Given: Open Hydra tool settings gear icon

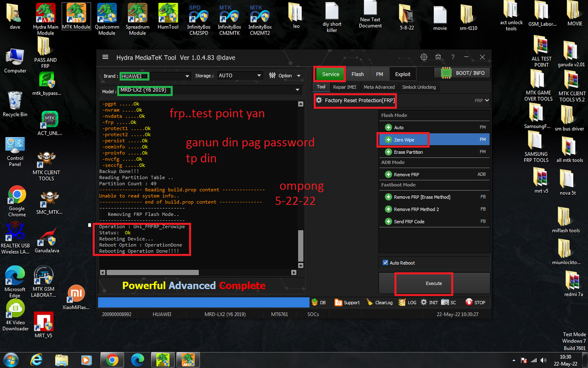Looking at the screenshot, I should (x=424, y=57).
